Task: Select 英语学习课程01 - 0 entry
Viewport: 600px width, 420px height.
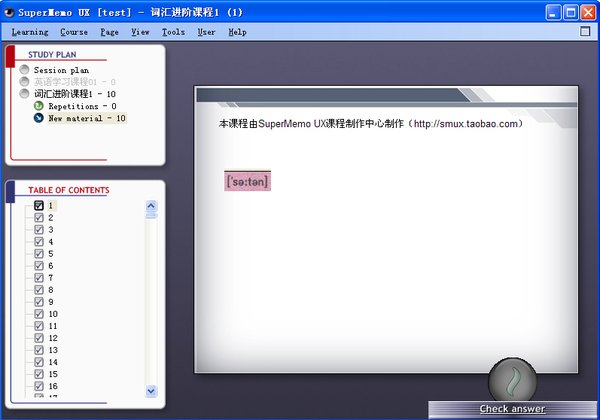Action: point(75,82)
